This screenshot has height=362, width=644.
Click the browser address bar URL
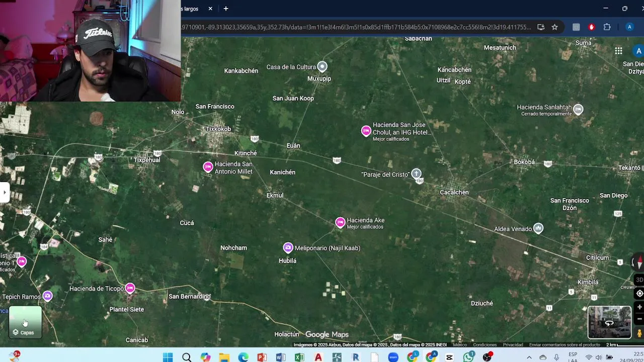[356, 27]
